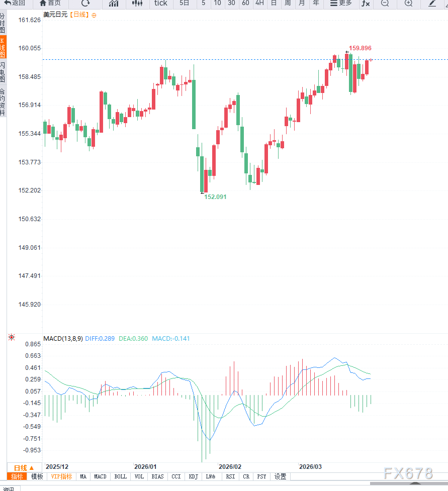Click the orange crosshair icon beside 日线
This screenshot has width=448, height=491.
[x=94, y=15]
